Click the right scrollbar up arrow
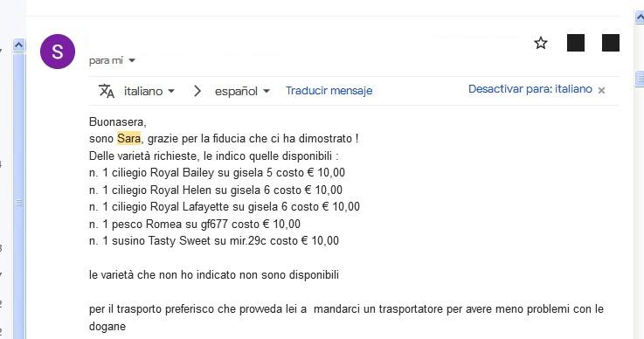Screen dimensions: 644x339 click(x=640, y=17)
